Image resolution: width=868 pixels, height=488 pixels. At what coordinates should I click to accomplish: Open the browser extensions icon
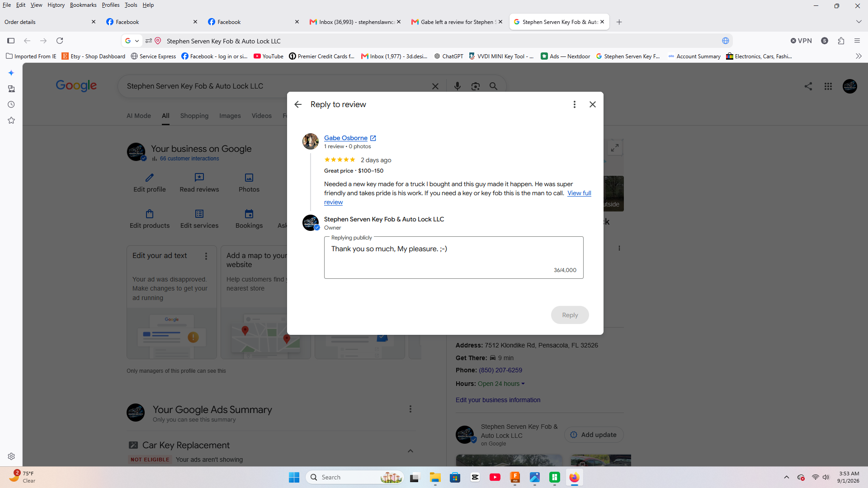(x=841, y=41)
